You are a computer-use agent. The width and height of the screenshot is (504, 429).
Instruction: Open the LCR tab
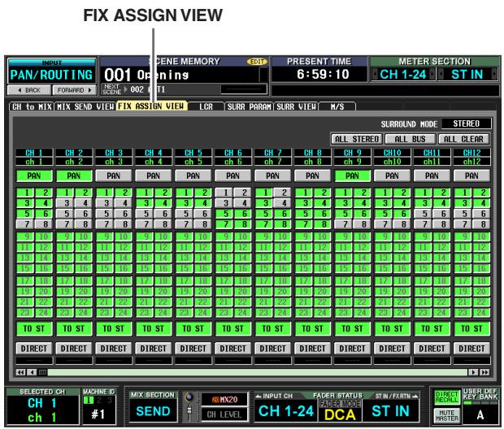pyautogui.click(x=206, y=106)
